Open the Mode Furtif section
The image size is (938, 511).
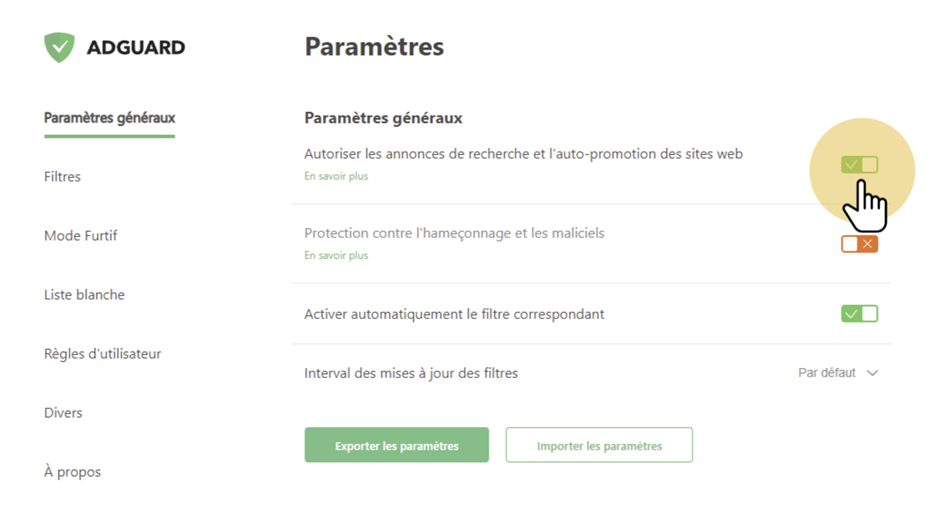tap(81, 236)
